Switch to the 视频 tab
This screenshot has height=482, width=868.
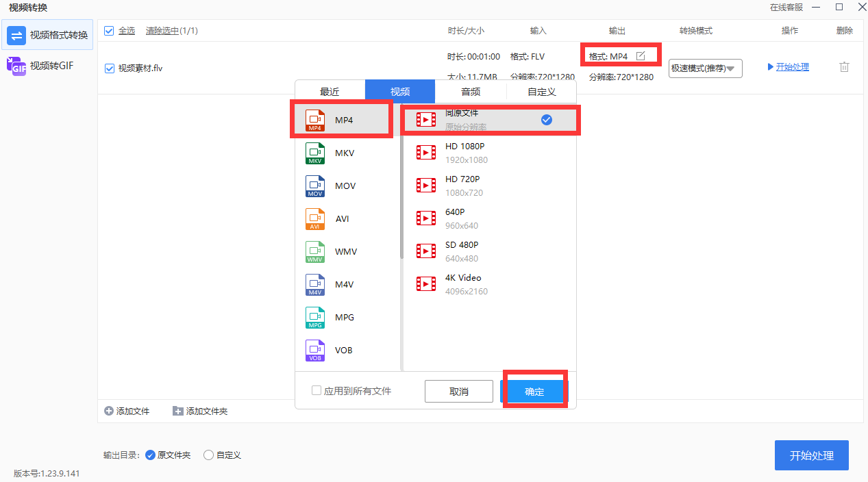coord(400,92)
